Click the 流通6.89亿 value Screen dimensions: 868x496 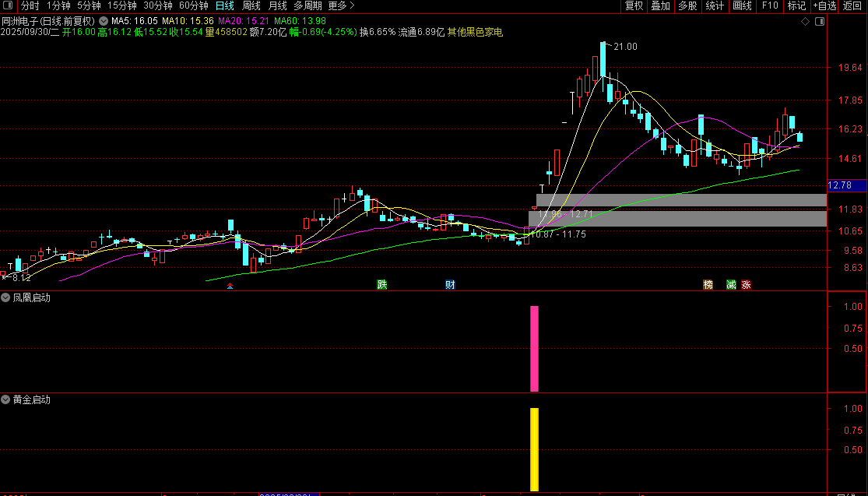421,32
